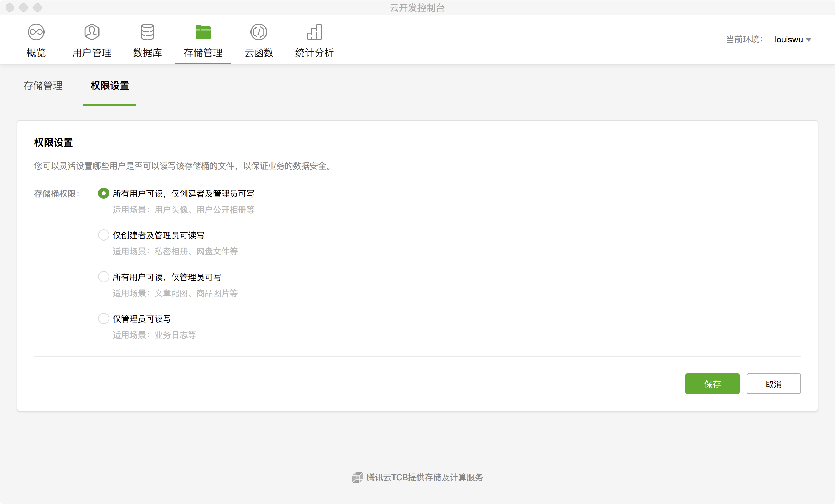This screenshot has width=835, height=504.
Task: Switch to the 存储管理 sub-tab
Action: pyautogui.click(x=43, y=86)
